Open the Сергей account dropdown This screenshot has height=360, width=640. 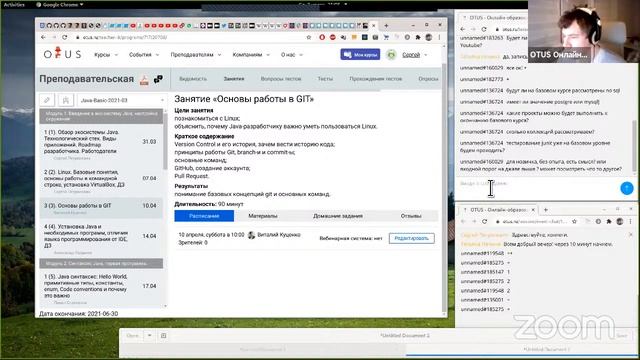click(415, 55)
